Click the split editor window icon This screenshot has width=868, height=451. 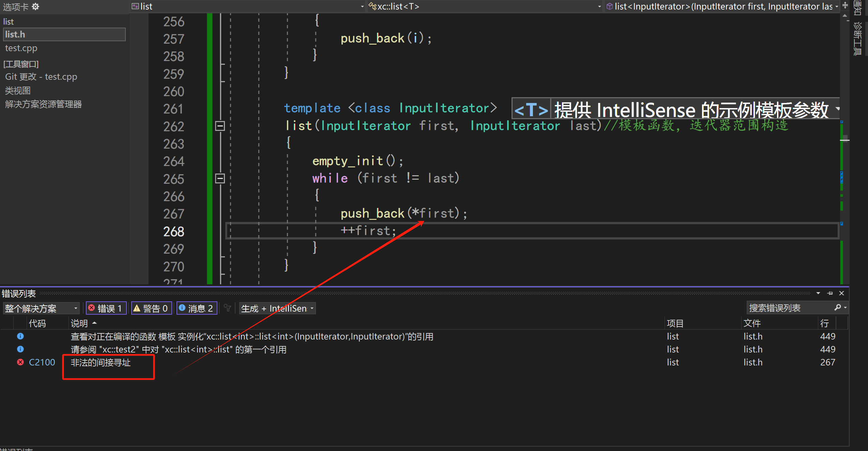(x=845, y=5)
